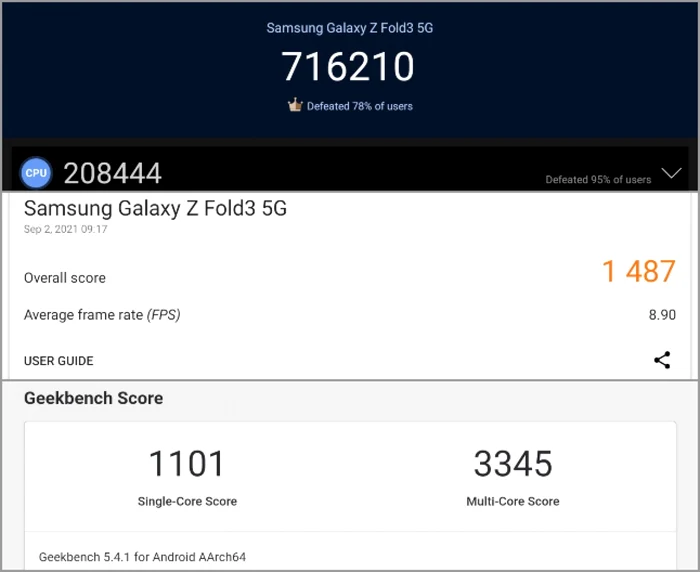Click the Single-Core Score label

tap(187, 501)
